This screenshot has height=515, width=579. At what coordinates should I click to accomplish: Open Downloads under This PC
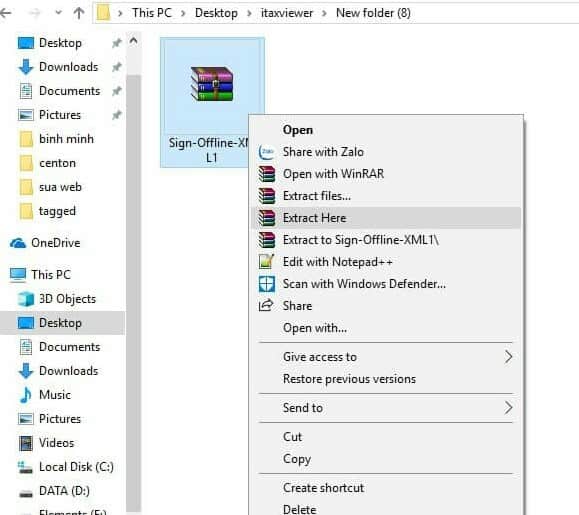click(58, 371)
